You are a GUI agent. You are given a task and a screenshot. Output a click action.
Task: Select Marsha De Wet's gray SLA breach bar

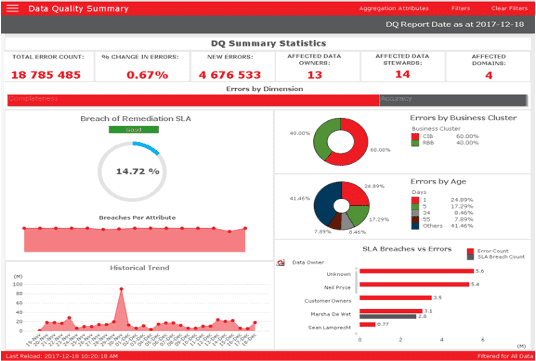388,317
